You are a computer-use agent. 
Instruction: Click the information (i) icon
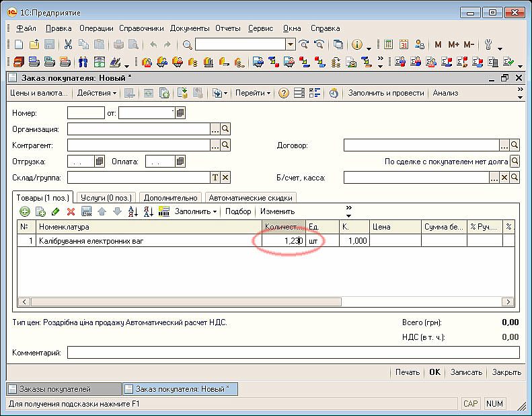click(357, 44)
